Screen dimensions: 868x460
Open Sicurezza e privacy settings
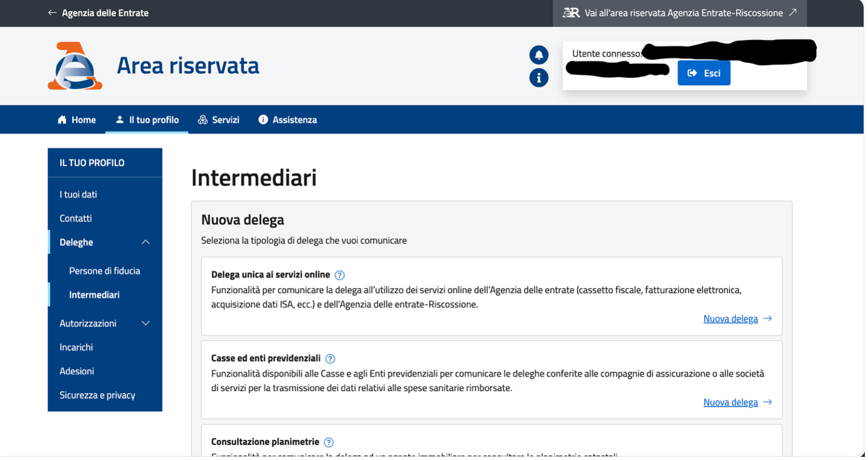click(97, 395)
